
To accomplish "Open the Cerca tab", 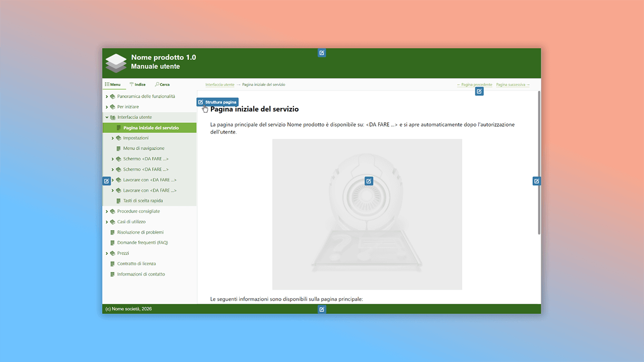I will pos(162,84).
